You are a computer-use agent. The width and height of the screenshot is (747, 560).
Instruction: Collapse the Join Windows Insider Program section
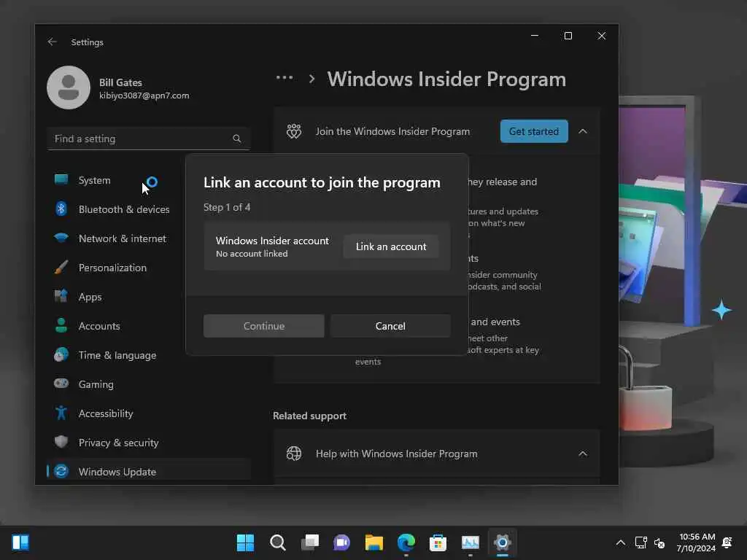583,131
